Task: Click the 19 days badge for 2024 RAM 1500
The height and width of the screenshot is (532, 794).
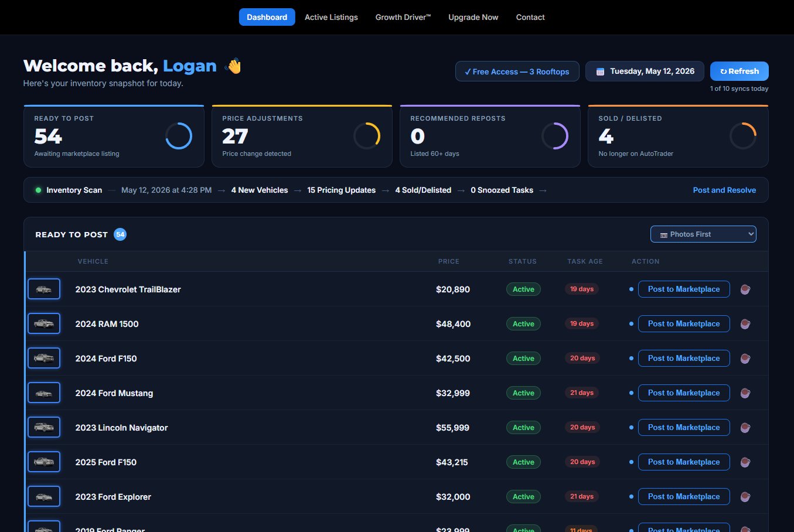Action: point(582,324)
